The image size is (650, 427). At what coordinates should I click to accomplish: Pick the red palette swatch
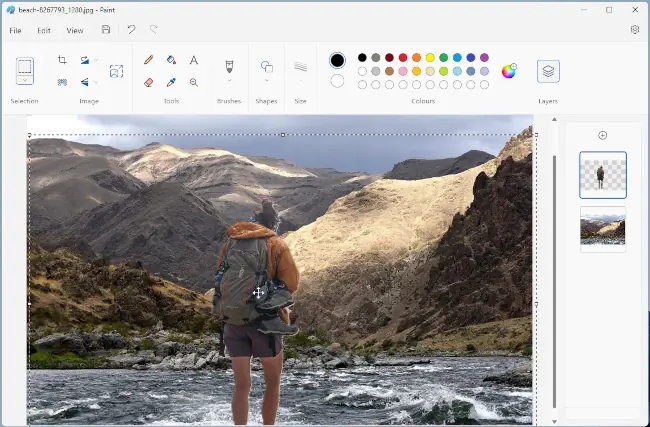(x=403, y=58)
